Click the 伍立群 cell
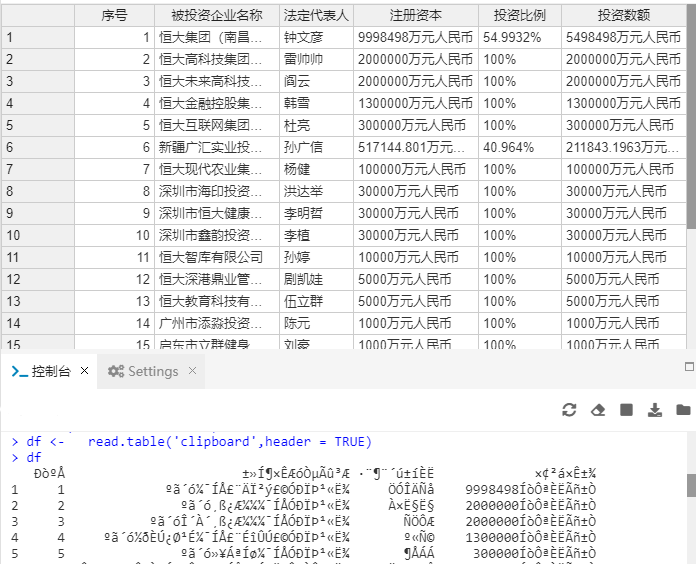This screenshot has width=696, height=564. [316, 301]
